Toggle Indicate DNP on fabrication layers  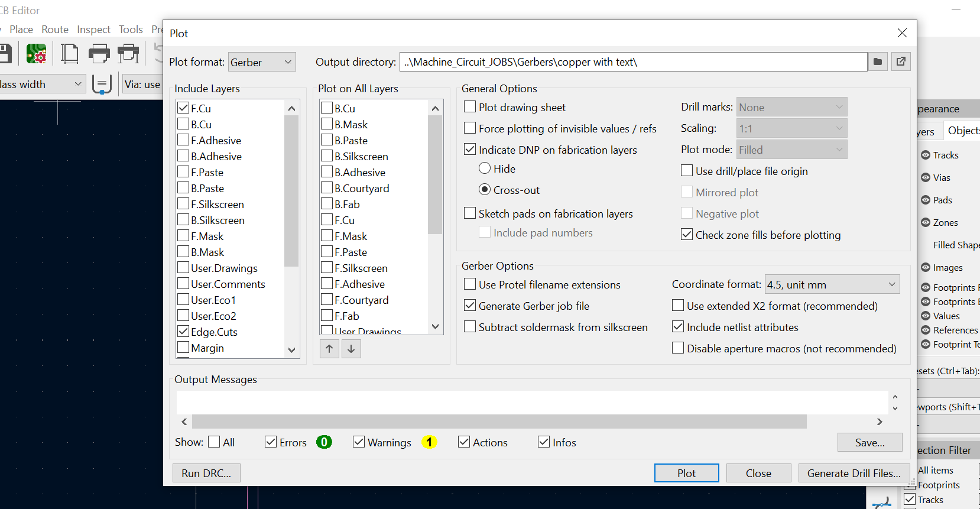point(470,150)
